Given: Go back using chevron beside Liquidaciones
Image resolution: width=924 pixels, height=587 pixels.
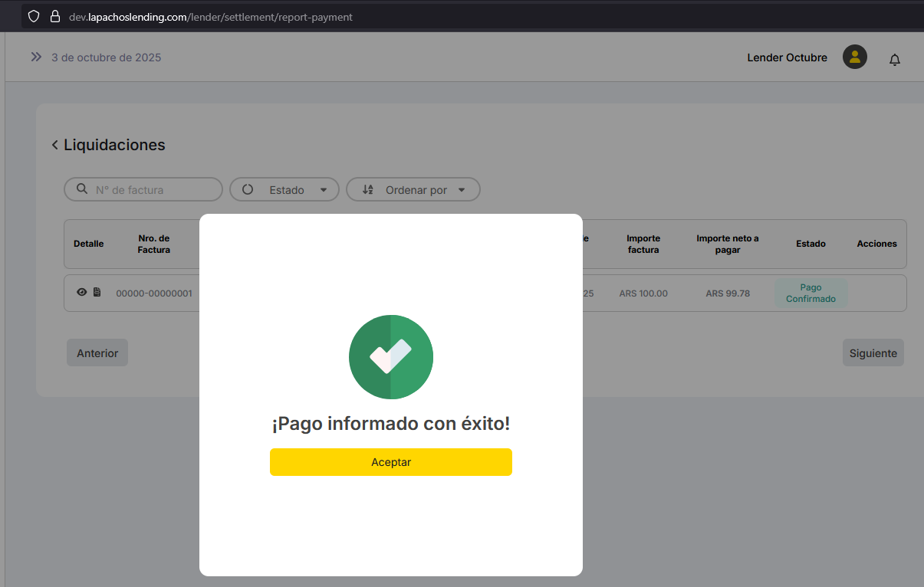Looking at the screenshot, I should point(54,145).
